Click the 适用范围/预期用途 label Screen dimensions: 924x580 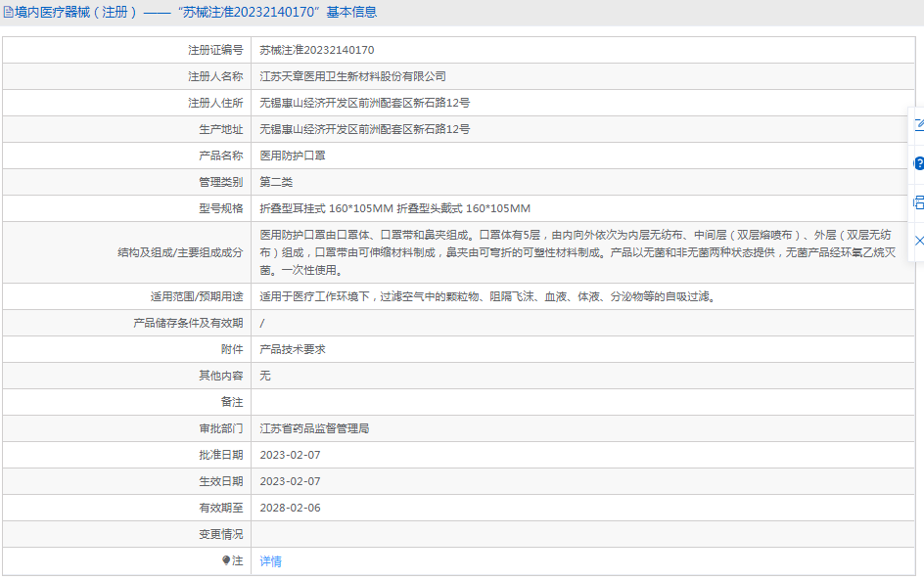tap(196, 296)
